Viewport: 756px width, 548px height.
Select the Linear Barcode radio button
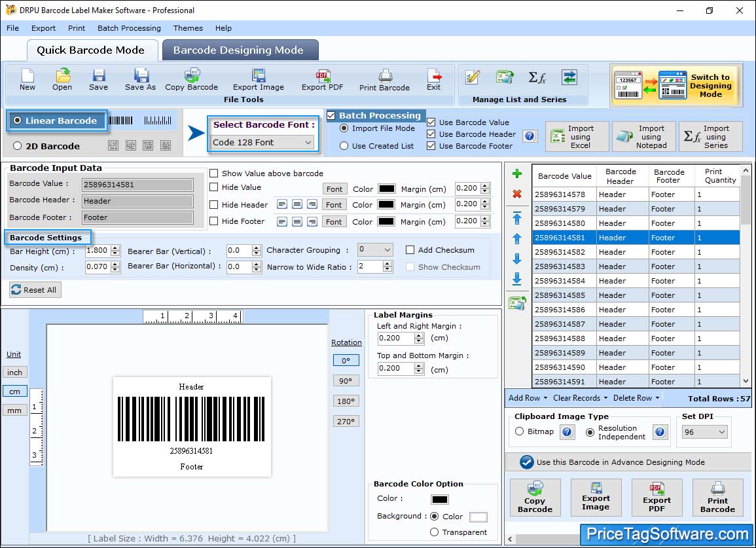coord(18,120)
